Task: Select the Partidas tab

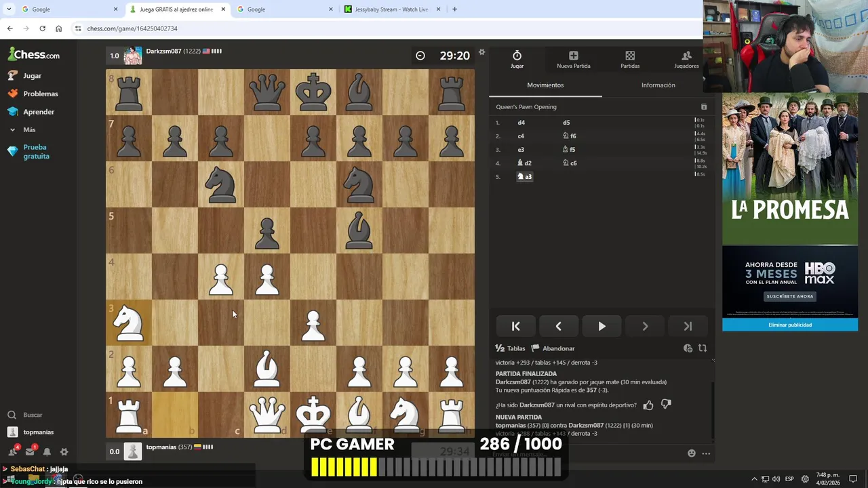Action: pos(630,60)
